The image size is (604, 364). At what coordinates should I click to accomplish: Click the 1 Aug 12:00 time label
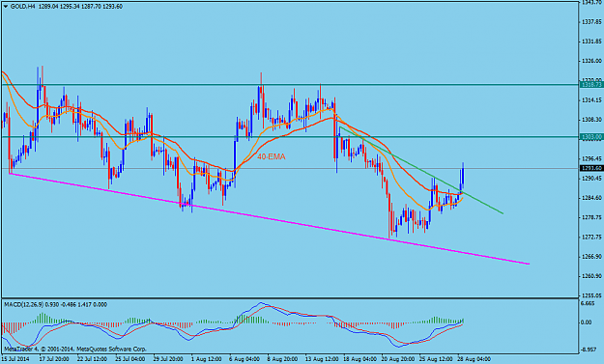point(207,359)
